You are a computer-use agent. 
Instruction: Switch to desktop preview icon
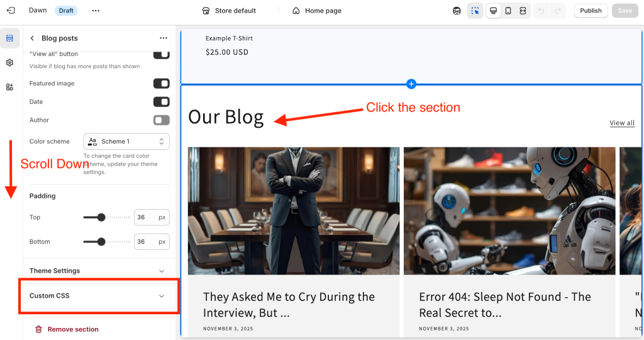tap(493, 11)
